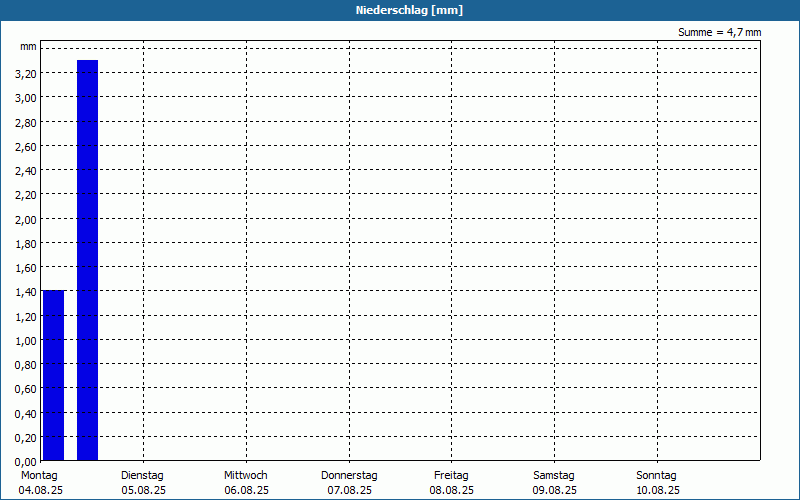Screen dimensions: 800x500
Task: Click the 'Samstag' day label
Action: (x=554, y=476)
